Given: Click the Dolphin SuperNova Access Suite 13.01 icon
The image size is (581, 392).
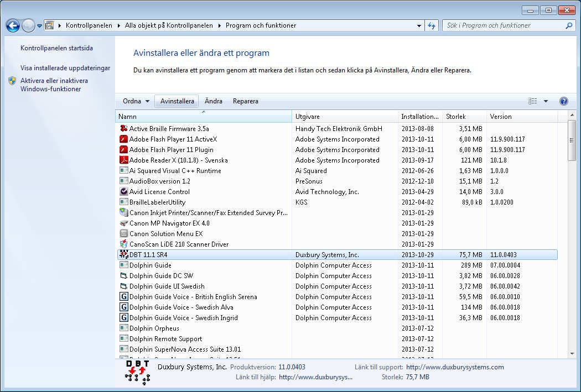Looking at the screenshot, I should pyautogui.click(x=124, y=349).
